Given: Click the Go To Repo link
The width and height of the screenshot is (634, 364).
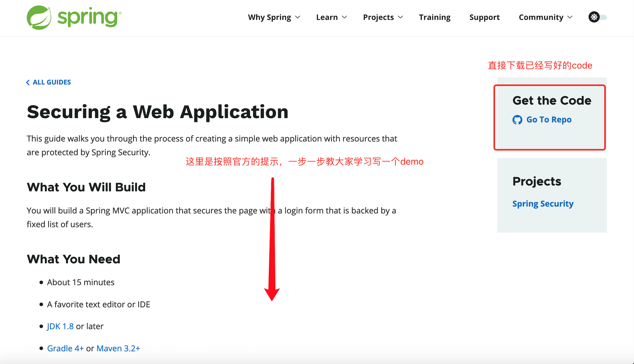Looking at the screenshot, I should [x=548, y=120].
